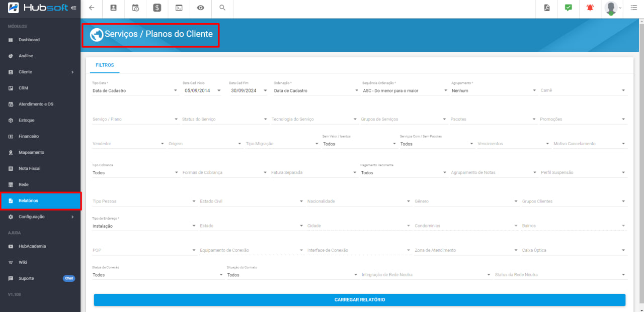Screen dimensions: 644x312
Task: Open Tipo Cobrança dropdown
Action: [135, 172]
